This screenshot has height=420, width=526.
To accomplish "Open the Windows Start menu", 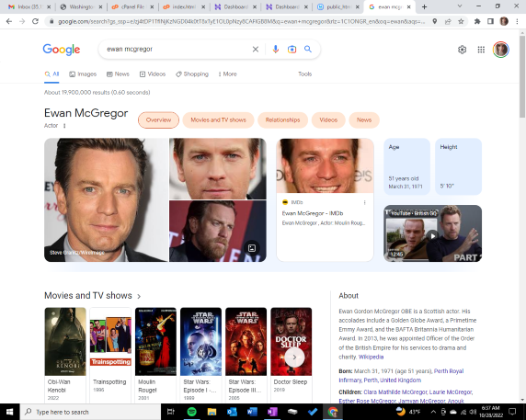I will point(10,412).
